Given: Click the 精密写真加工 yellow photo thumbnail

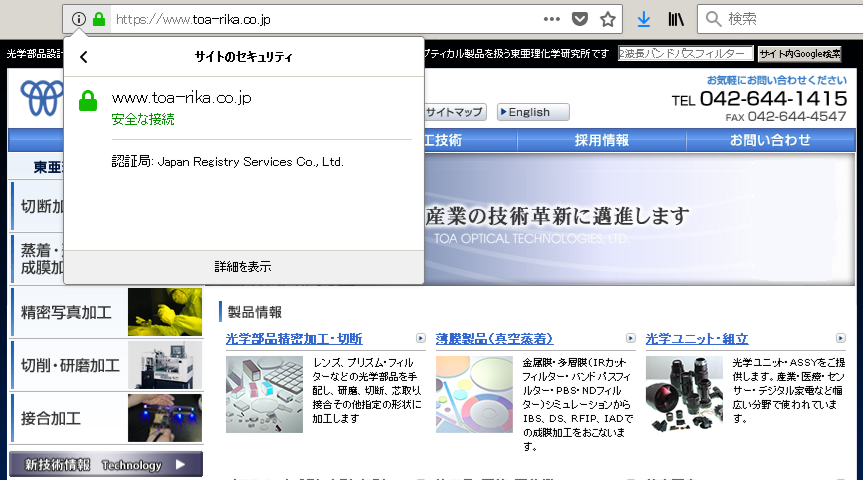Looking at the screenshot, I should (165, 312).
